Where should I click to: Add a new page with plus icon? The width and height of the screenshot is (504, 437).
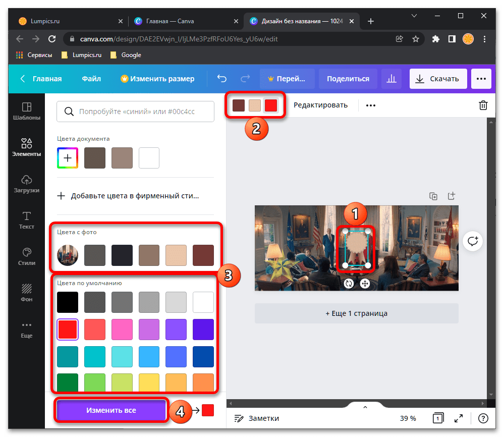452,196
